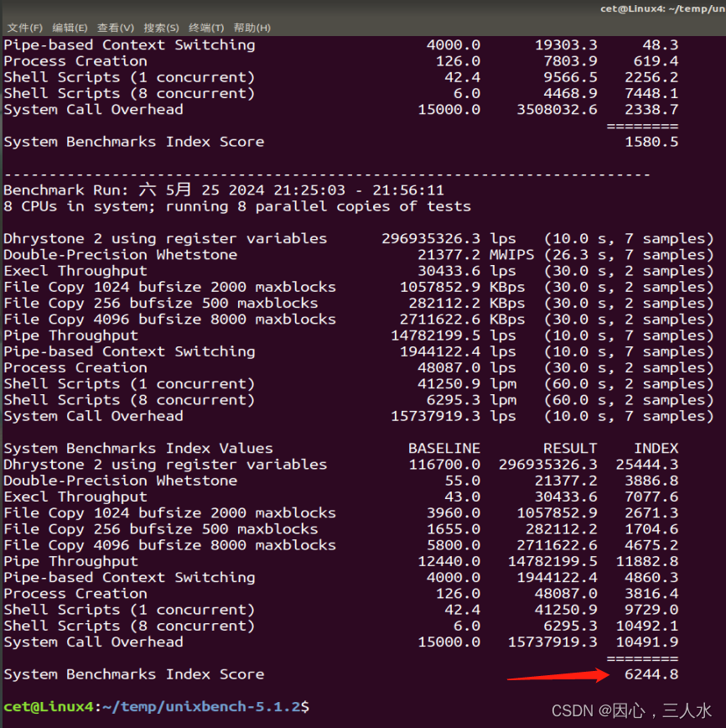Image resolution: width=726 pixels, height=728 pixels.
Task: Click Pipe Throughput baseline 12440.0
Action: pos(449,561)
